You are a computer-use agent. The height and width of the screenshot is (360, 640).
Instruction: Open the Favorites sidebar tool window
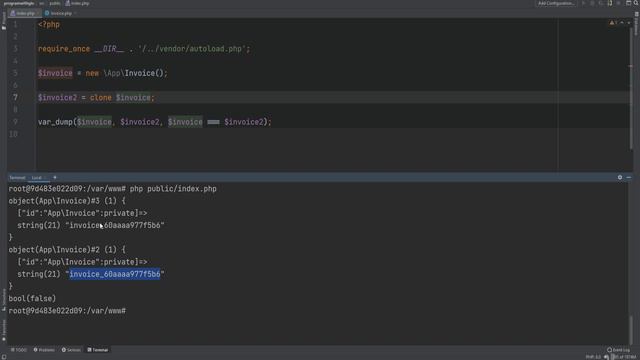click(4, 330)
